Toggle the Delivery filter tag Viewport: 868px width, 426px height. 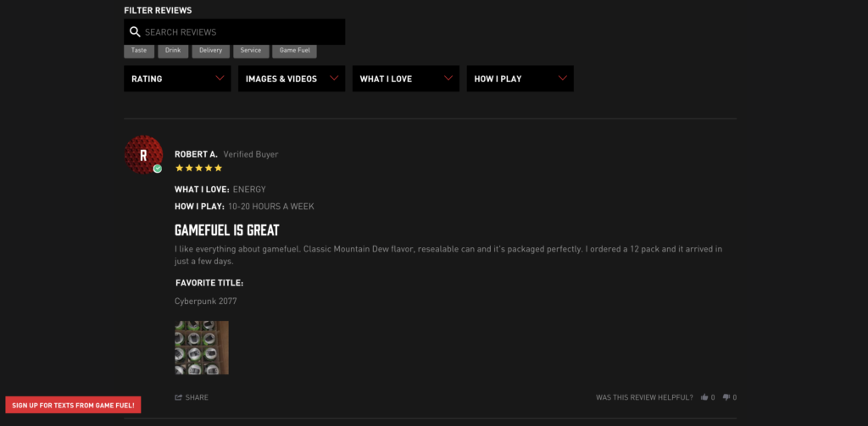pyautogui.click(x=210, y=51)
